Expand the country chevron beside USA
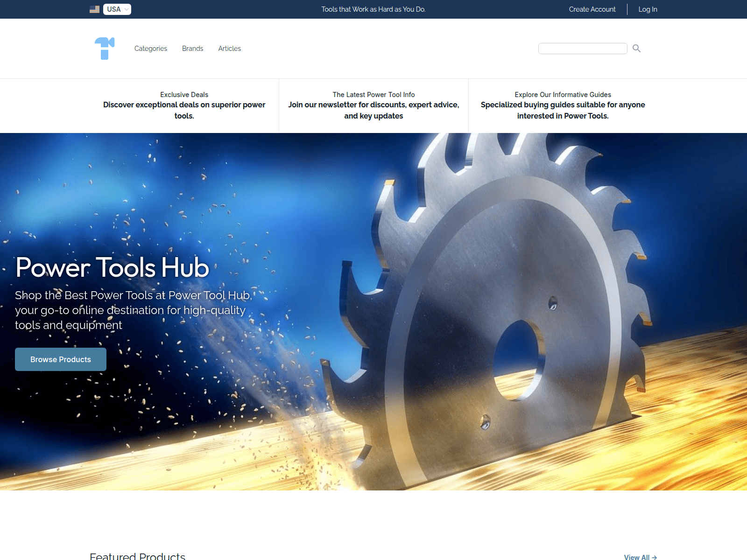This screenshot has height=560, width=747. (x=126, y=9)
